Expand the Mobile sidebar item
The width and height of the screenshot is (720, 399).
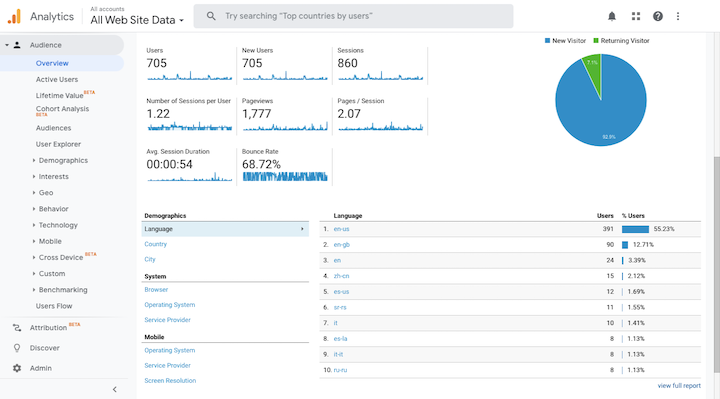click(x=34, y=241)
